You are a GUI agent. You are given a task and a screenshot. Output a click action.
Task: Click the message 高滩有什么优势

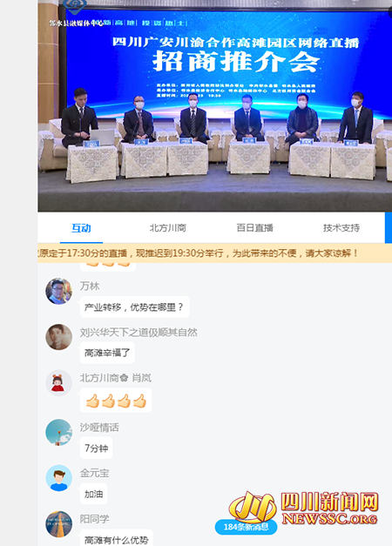click(117, 538)
